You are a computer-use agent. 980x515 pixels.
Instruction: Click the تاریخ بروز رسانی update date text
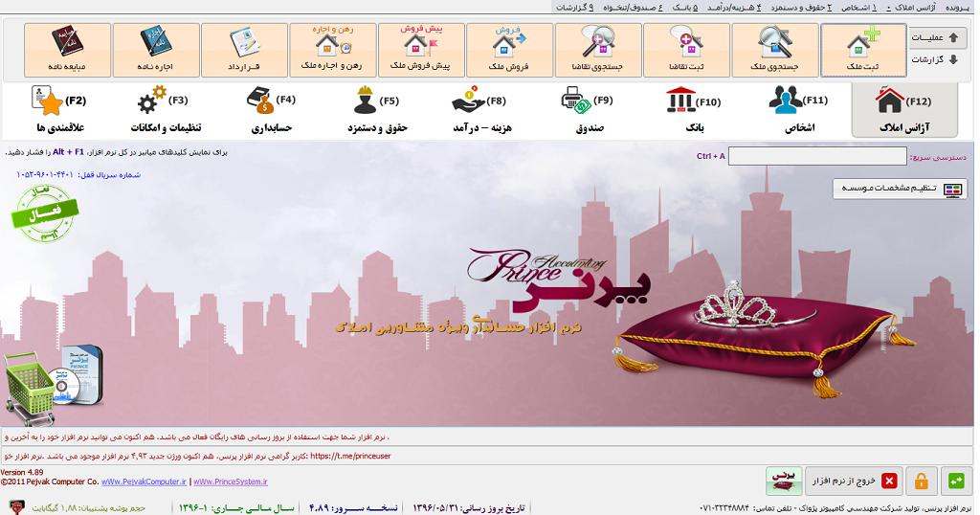click(x=469, y=508)
